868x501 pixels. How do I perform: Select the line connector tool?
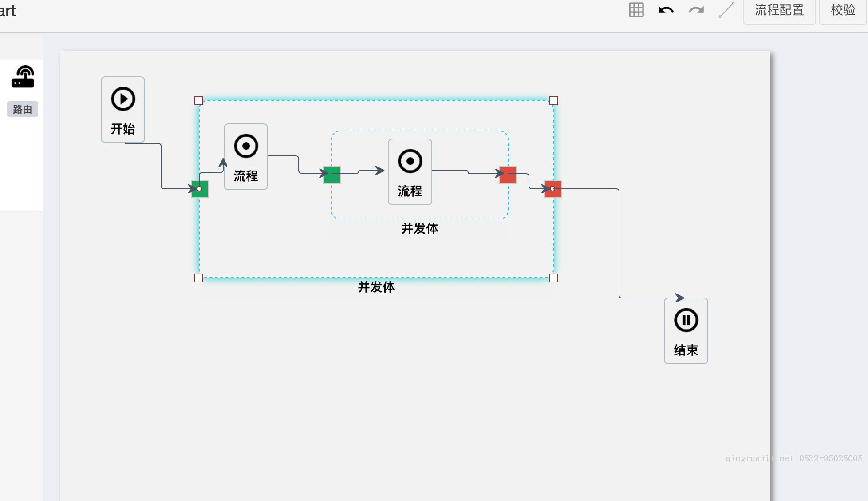pyautogui.click(x=726, y=10)
